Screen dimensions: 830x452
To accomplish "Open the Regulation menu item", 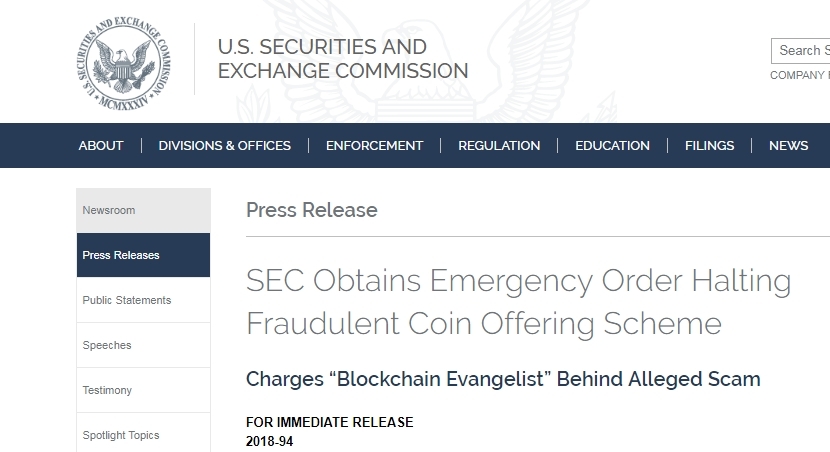I will 499,146.
